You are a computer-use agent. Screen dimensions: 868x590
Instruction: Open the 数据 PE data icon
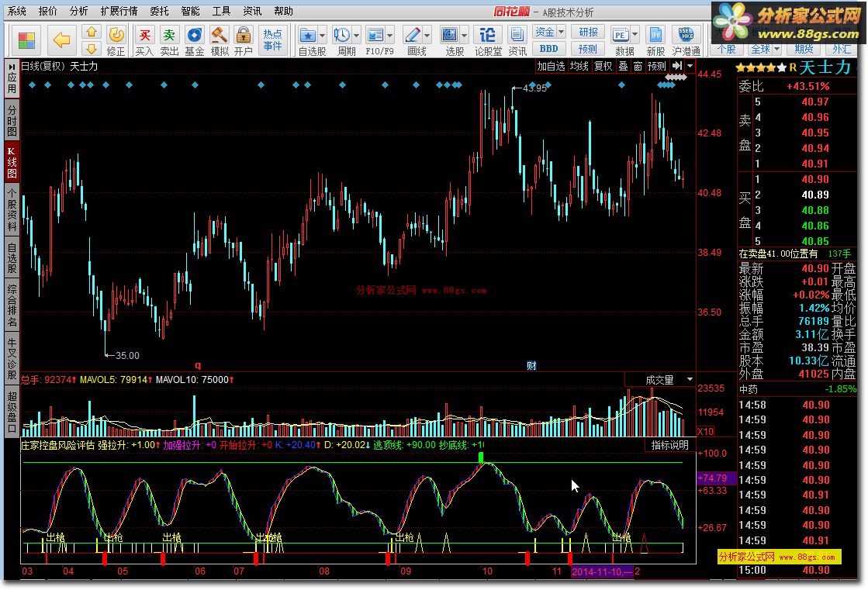(620, 36)
